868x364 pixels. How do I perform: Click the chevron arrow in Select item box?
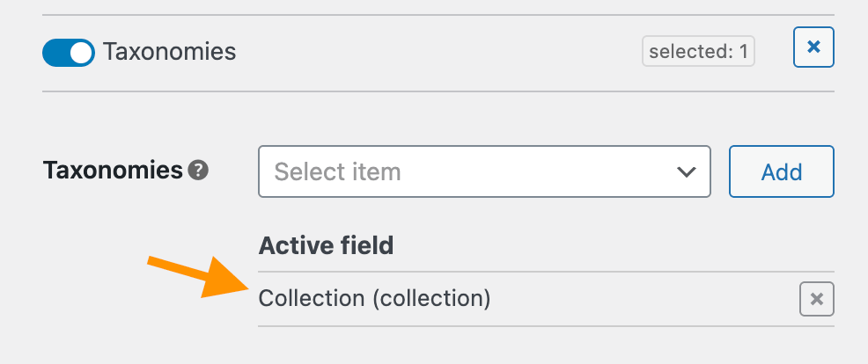[x=686, y=171]
